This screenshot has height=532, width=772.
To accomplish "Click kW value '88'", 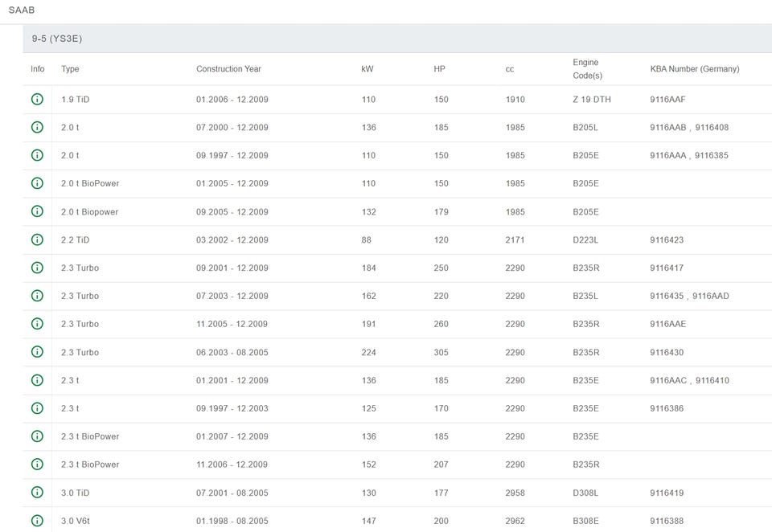I will [367, 240].
